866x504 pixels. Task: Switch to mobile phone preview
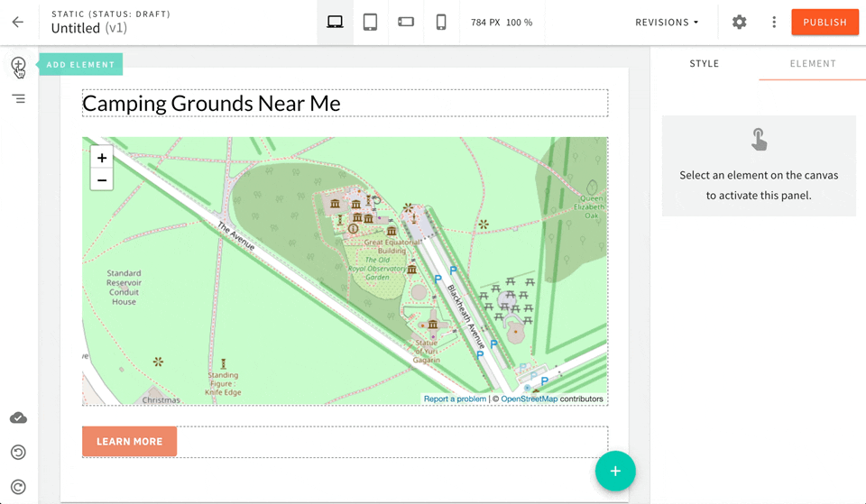point(441,23)
